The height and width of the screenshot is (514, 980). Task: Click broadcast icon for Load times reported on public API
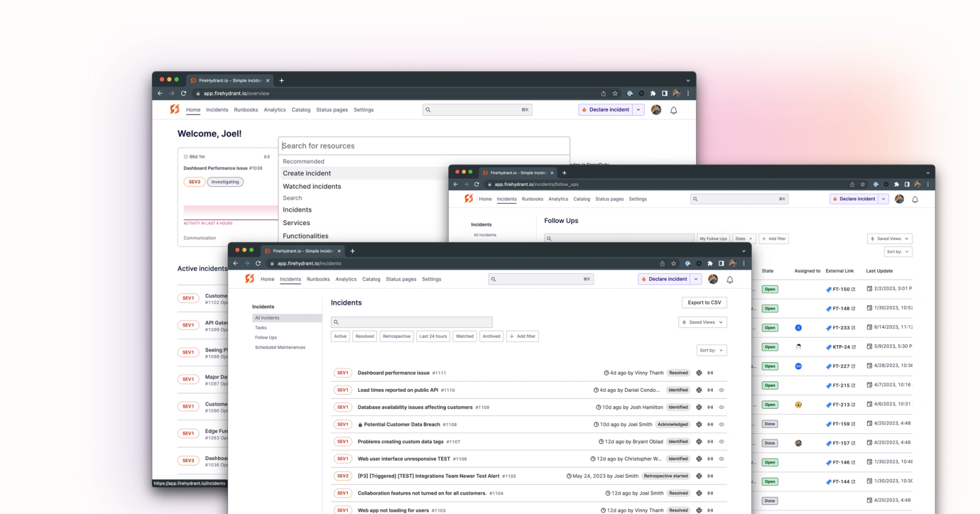710,390
